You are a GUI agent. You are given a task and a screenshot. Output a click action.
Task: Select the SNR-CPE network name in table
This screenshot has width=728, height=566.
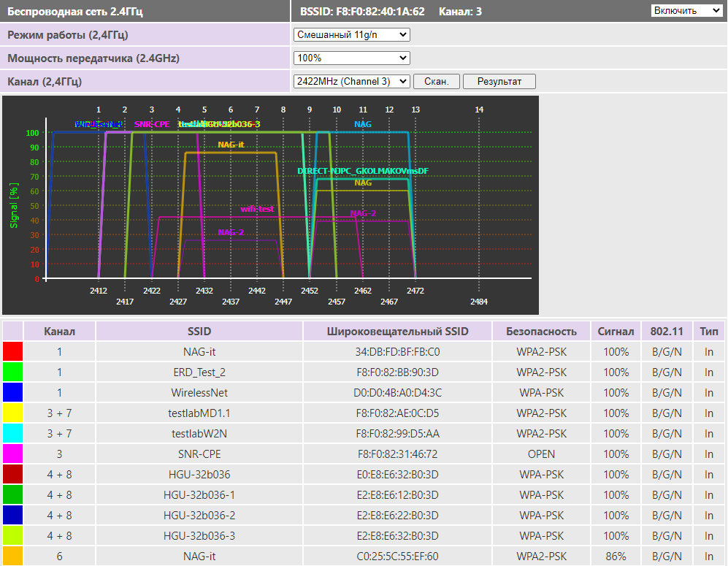tap(199, 454)
